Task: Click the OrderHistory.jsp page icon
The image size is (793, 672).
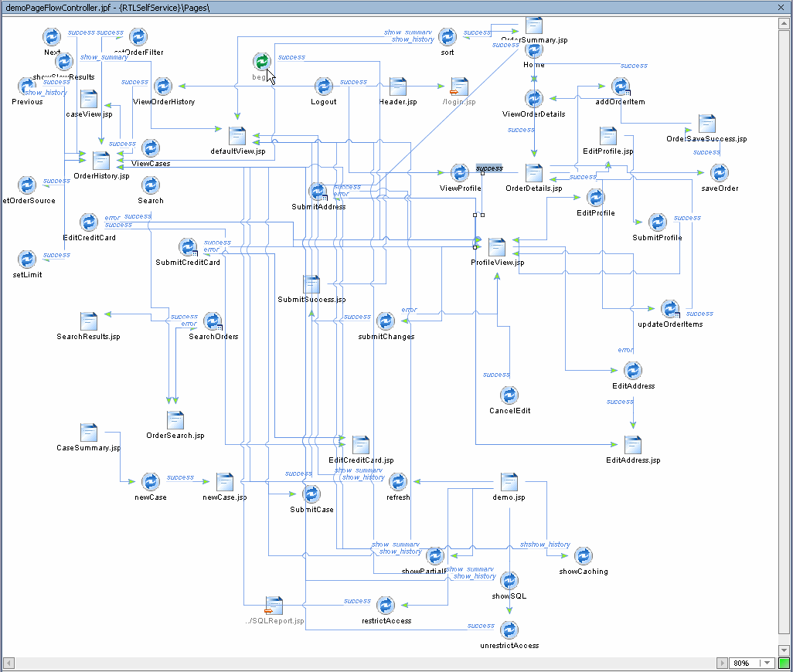Action: [101, 161]
